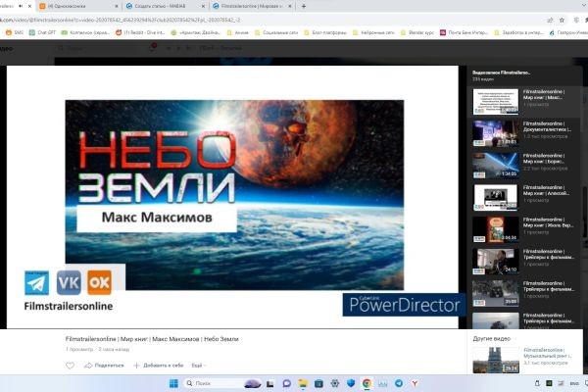Bookmark this page with the star icon
The width and height of the screenshot is (588, 392).
pyautogui.click(x=562, y=20)
